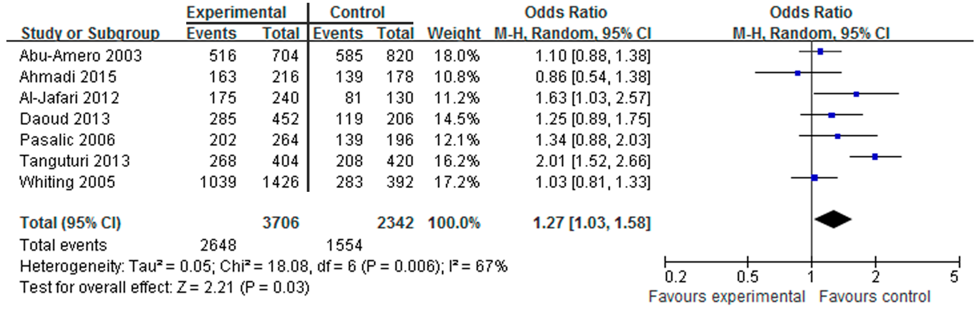This screenshot has width=980, height=313.
Task: Click the blue square marker for Pasalic 2006
Action: [x=837, y=136]
